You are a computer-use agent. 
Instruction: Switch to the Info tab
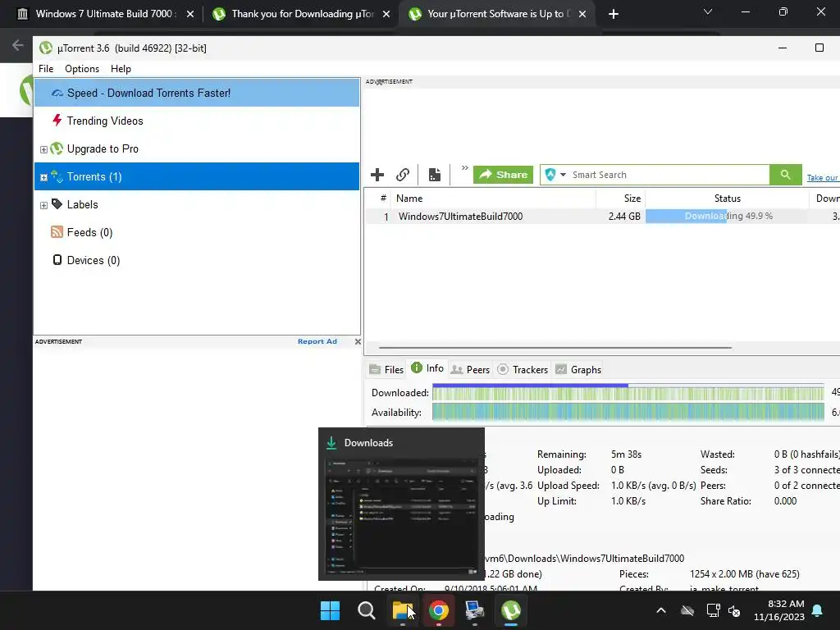[x=427, y=368]
